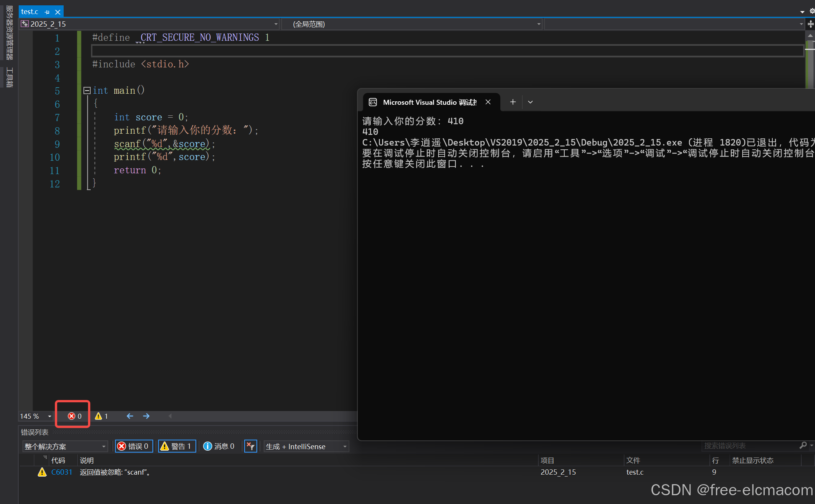Open the settings gear in the top-right corner
The height and width of the screenshot is (504, 815).
click(811, 11)
